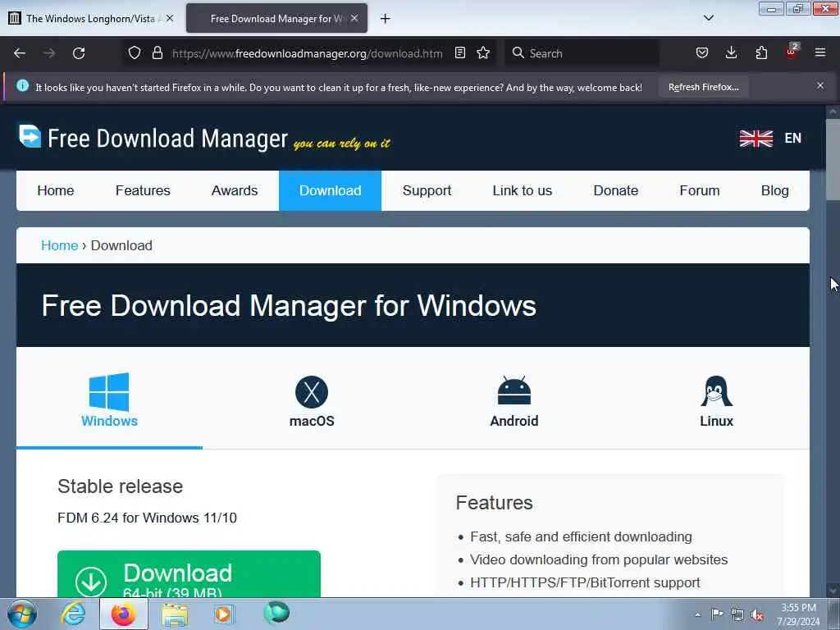Click the network tray icon

pyautogui.click(x=737, y=614)
